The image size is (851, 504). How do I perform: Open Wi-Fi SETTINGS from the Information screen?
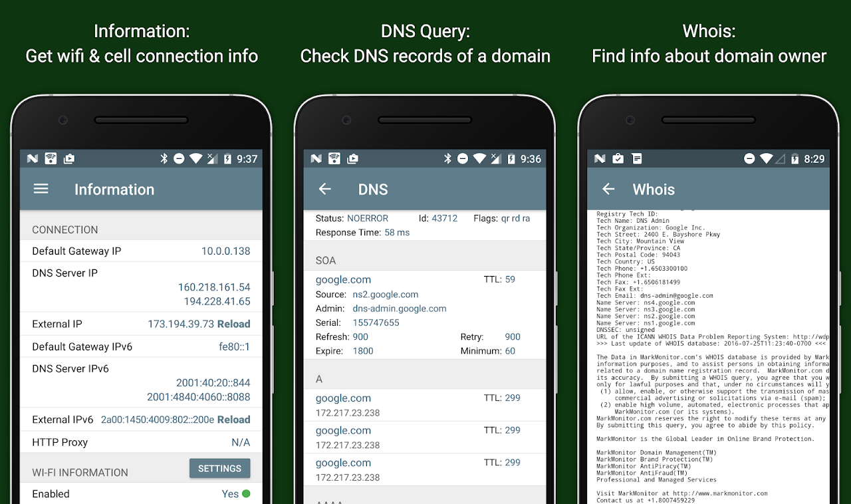point(219,468)
